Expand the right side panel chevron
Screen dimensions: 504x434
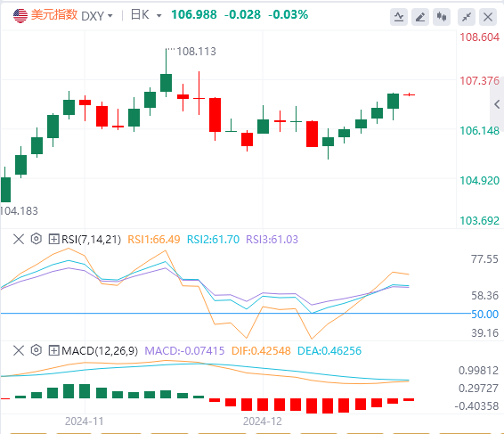pyautogui.click(x=497, y=104)
